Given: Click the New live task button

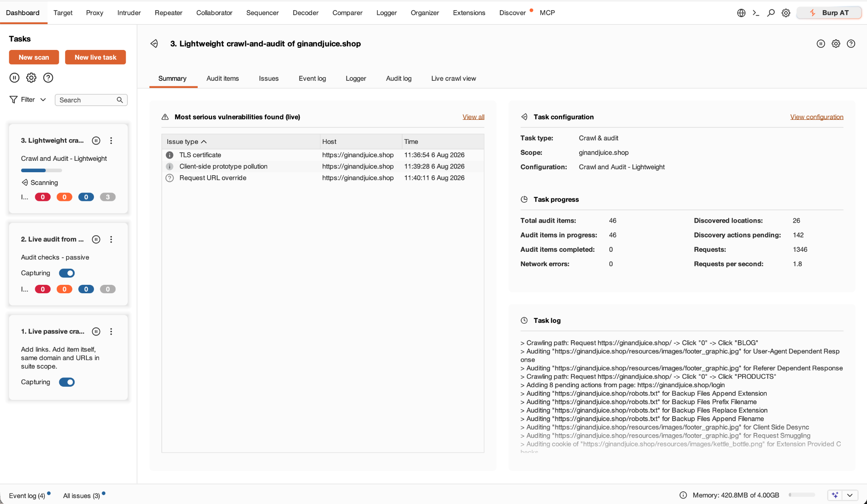Looking at the screenshot, I should [95, 58].
